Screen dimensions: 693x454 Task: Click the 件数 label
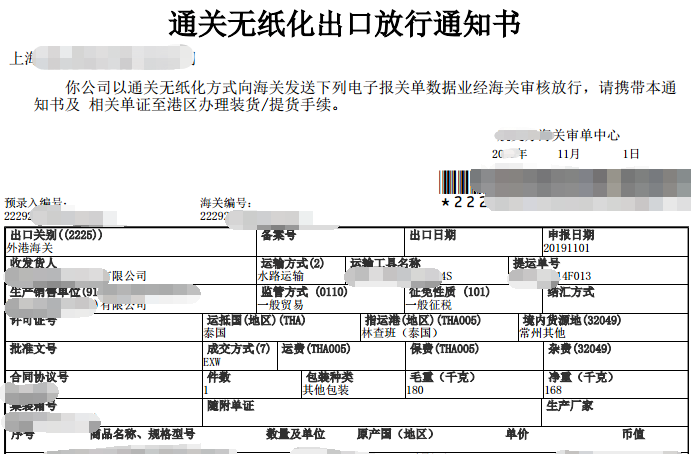[x=219, y=377]
